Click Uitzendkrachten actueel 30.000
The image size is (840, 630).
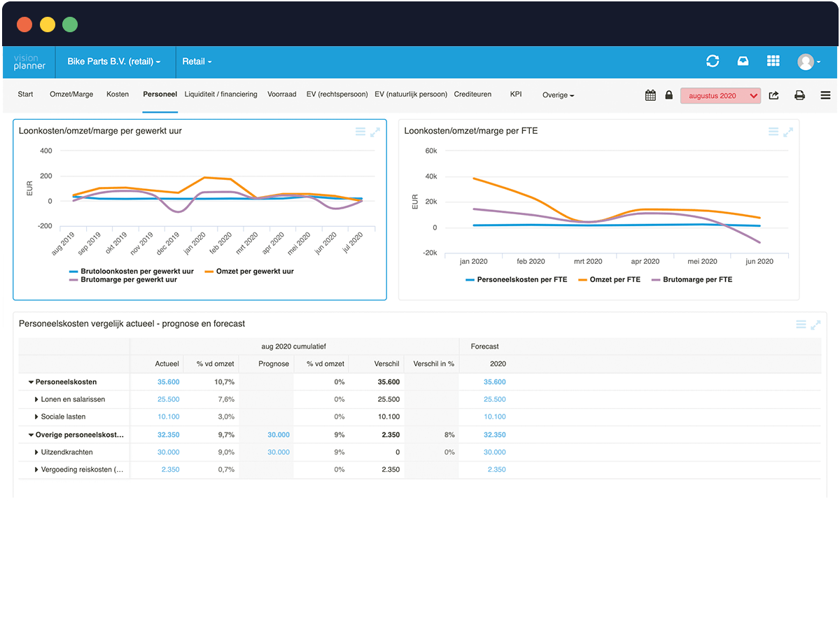[x=168, y=452]
